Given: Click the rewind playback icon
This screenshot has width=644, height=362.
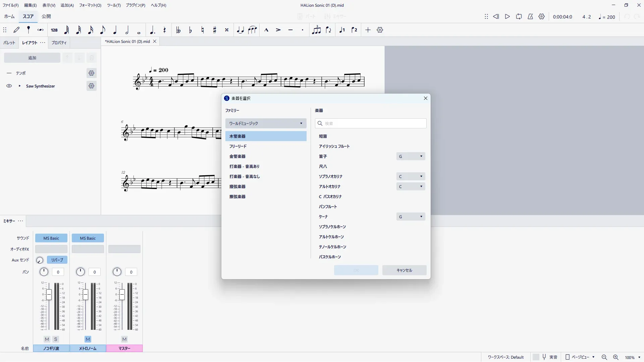Looking at the screenshot, I should (x=496, y=16).
